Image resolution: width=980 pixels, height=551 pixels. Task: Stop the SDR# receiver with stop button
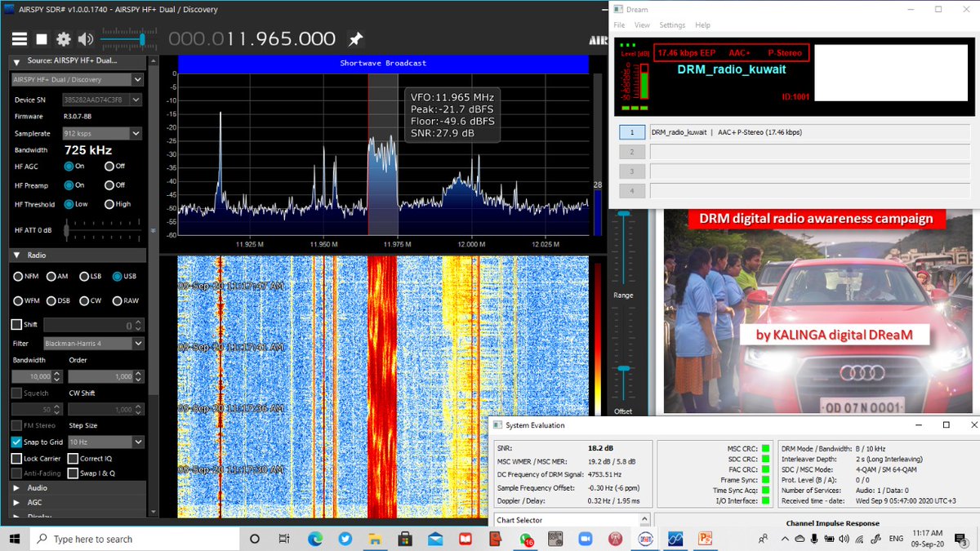[42, 39]
